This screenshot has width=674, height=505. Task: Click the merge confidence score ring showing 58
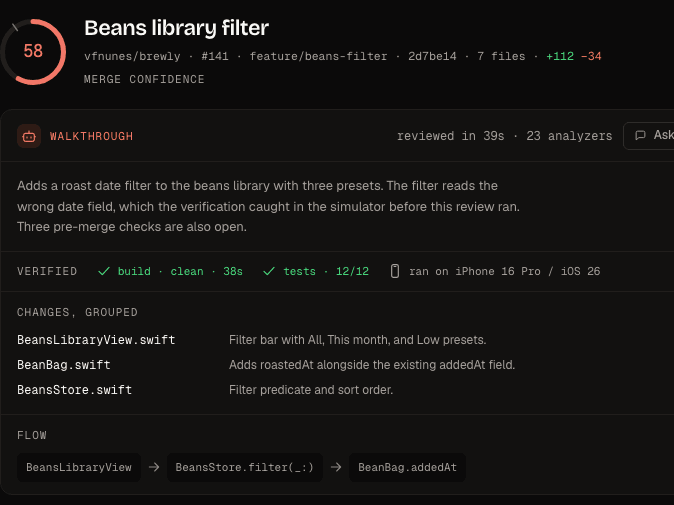coord(33,52)
